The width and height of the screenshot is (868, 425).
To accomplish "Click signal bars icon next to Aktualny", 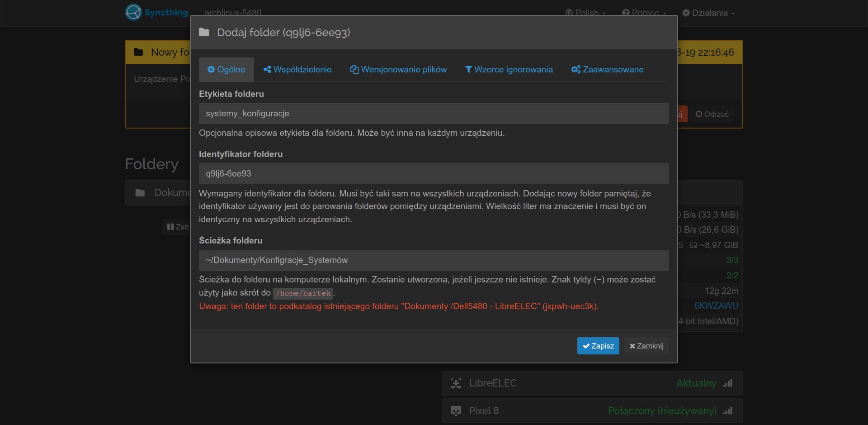I will pos(727,383).
